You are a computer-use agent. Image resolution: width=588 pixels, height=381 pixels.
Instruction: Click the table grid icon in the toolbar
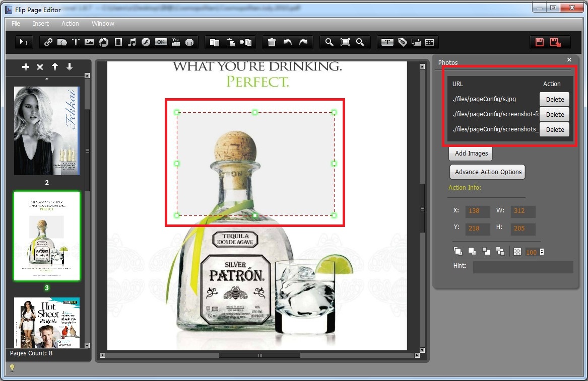tap(430, 42)
